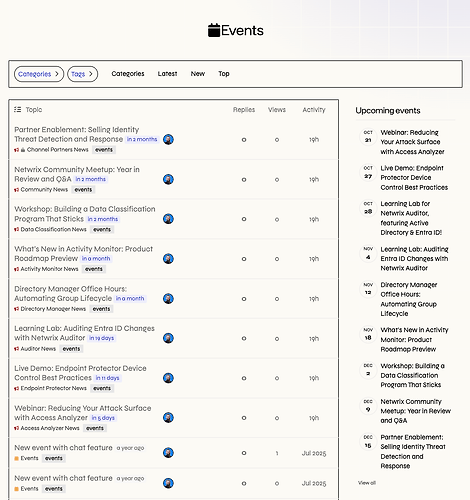Click the Dec 9 date badge in Upcoming events
Viewport: 470px width, 500px height.
(368, 406)
